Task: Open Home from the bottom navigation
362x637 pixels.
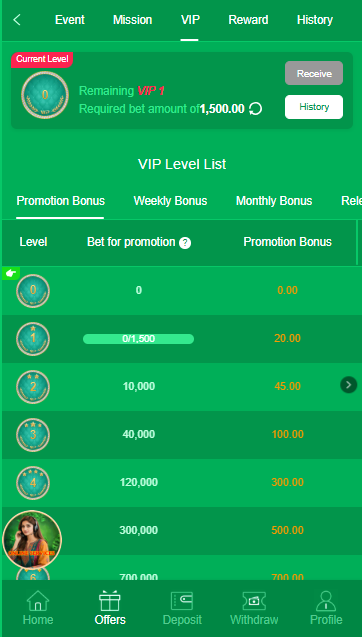Action: [38, 601]
